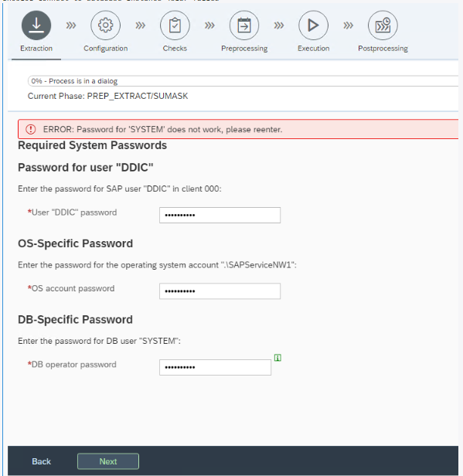Click the Extraction phase download icon
463x476 pixels.
click(36, 25)
